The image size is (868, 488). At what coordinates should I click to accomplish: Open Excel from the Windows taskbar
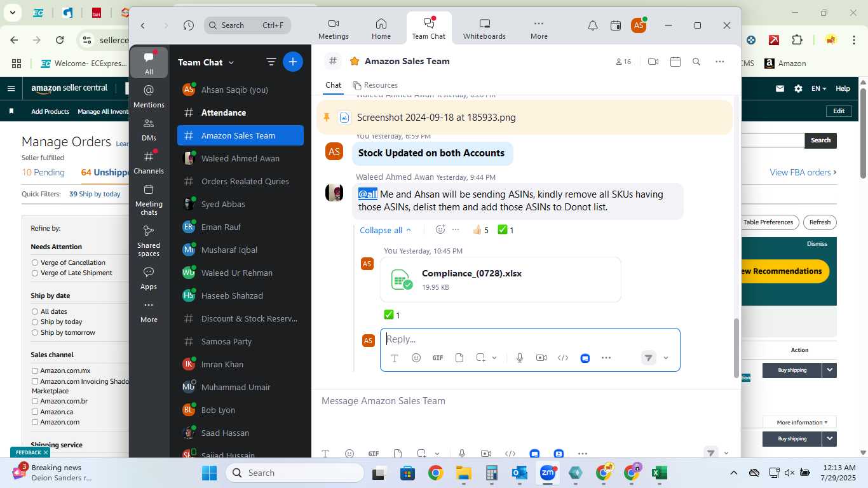tap(660, 473)
